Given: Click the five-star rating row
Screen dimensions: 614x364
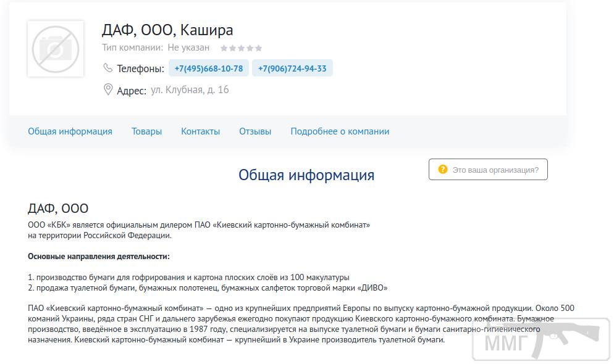Looking at the screenshot, I should click(x=241, y=48).
